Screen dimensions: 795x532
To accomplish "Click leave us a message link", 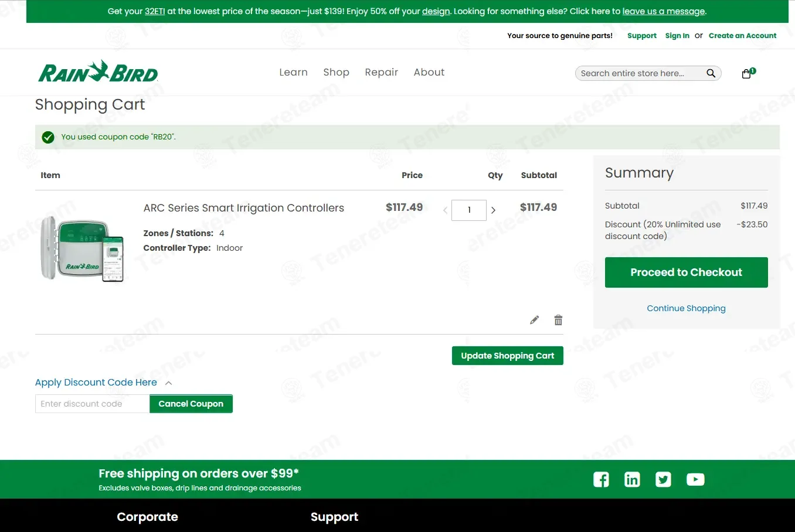I will (x=664, y=11).
